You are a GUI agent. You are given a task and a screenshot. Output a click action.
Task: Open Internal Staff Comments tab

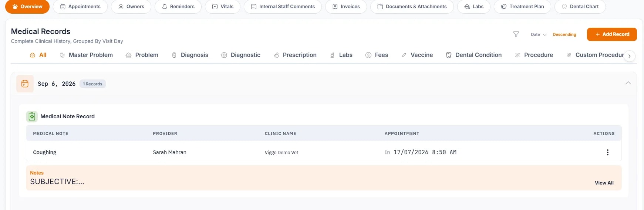pyautogui.click(x=283, y=7)
